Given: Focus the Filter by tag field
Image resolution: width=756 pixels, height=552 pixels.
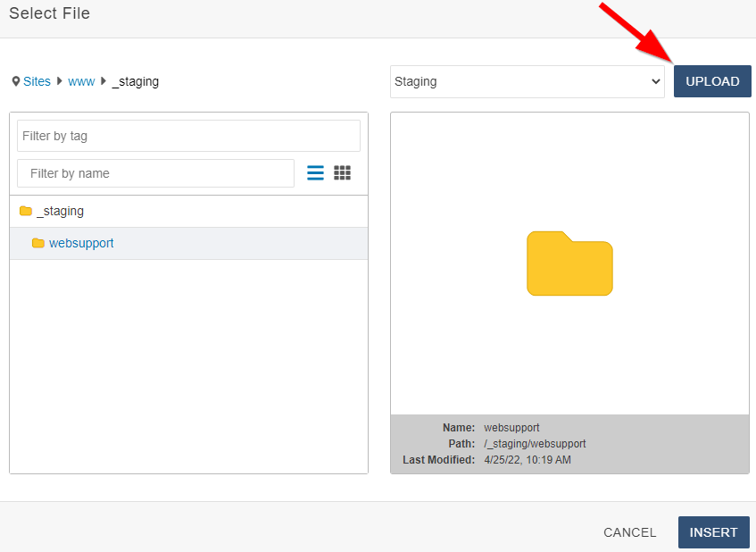Looking at the screenshot, I should click(x=188, y=136).
